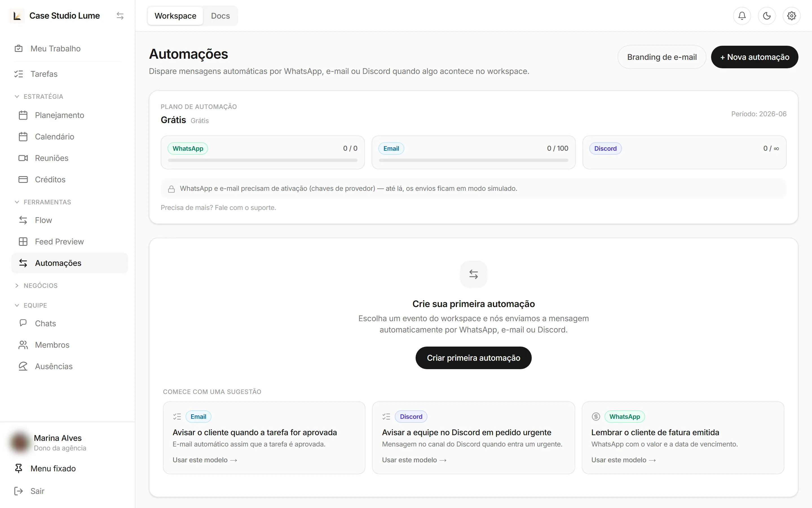Open Chats page
812x508 pixels.
(x=69, y=323)
